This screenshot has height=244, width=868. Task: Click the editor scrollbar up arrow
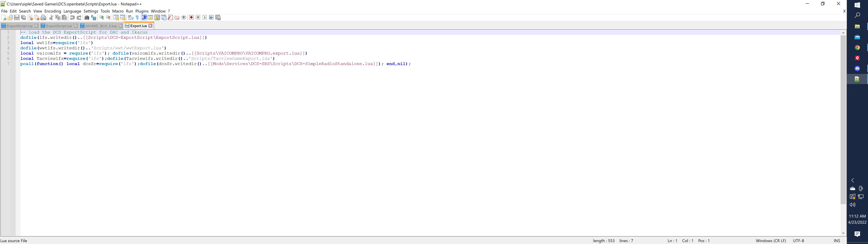pyautogui.click(x=843, y=33)
